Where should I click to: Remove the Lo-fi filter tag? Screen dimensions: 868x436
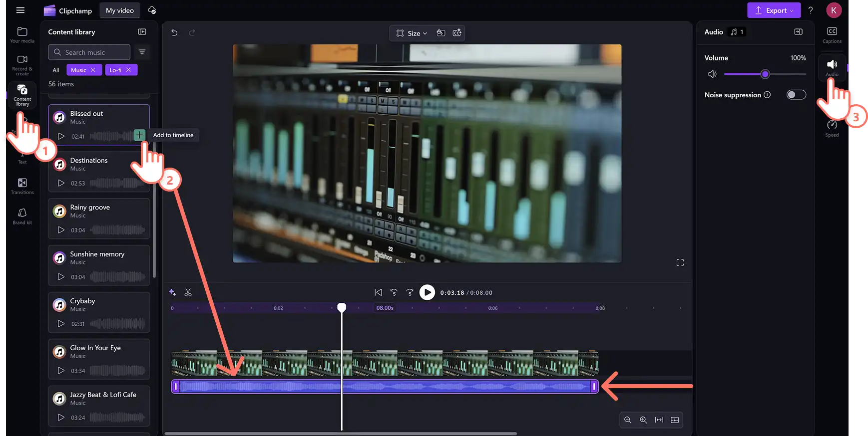[x=128, y=70]
